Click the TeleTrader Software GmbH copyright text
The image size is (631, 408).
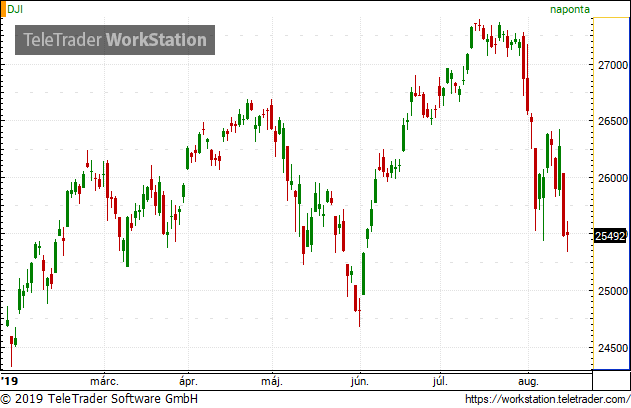pos(99,399)
